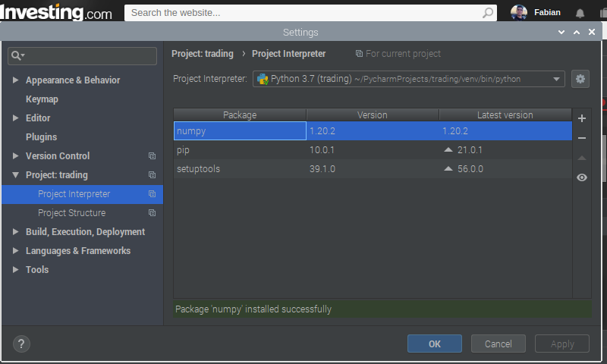607x364 pixels.
Task: Open the interpreter gear settings button
Action: [580, 79]
